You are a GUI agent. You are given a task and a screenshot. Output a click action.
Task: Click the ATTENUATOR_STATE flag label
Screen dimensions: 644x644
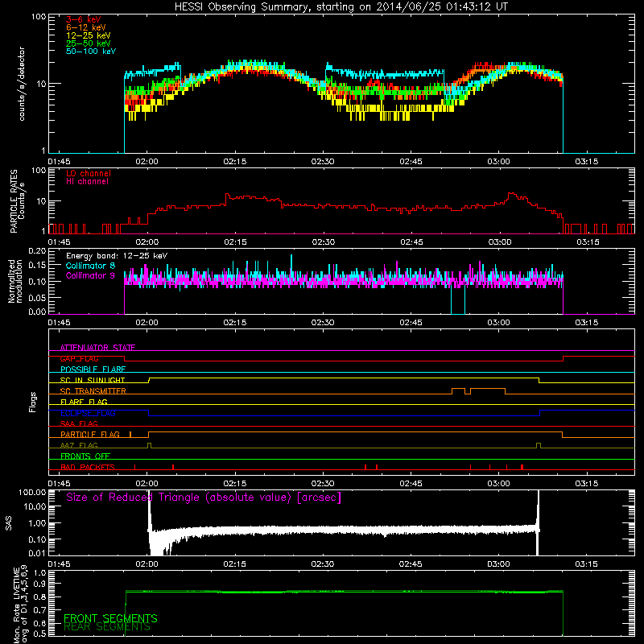point(97,348)
